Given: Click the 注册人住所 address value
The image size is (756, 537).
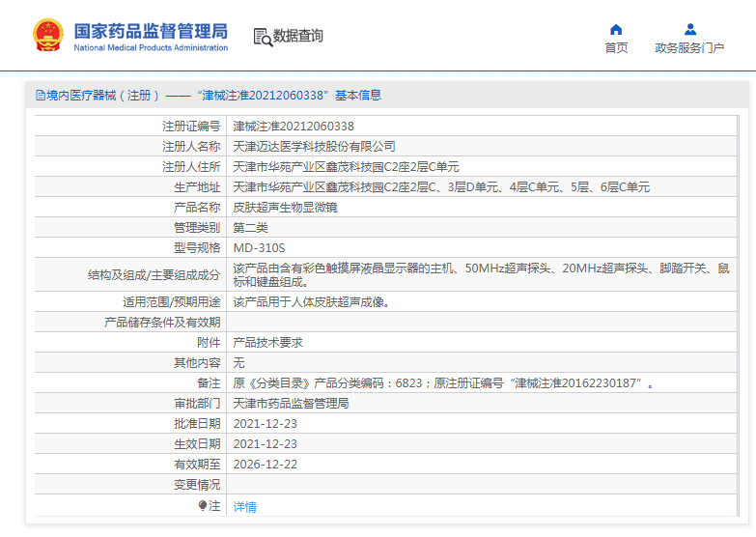Looking at the screenshot, I should click(347, 167).
